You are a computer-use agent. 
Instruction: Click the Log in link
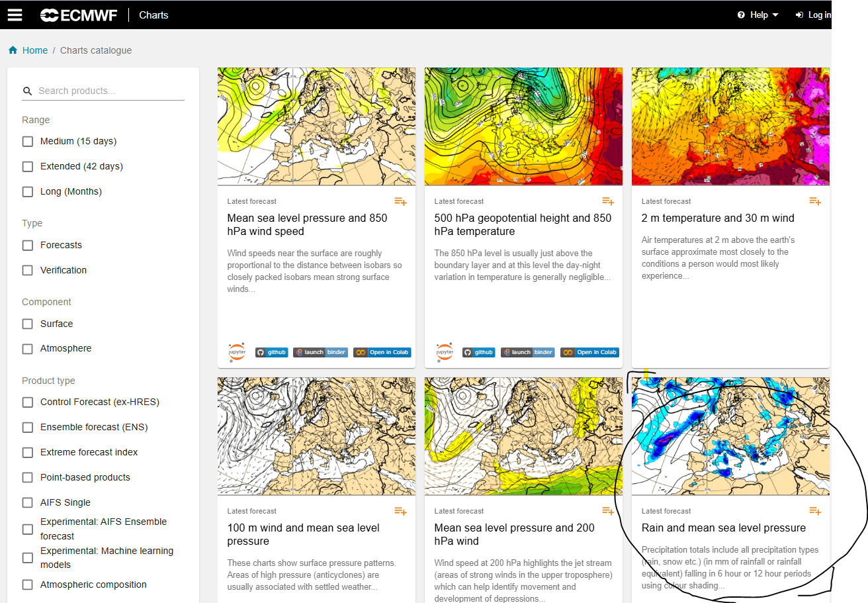coord(813,15)
